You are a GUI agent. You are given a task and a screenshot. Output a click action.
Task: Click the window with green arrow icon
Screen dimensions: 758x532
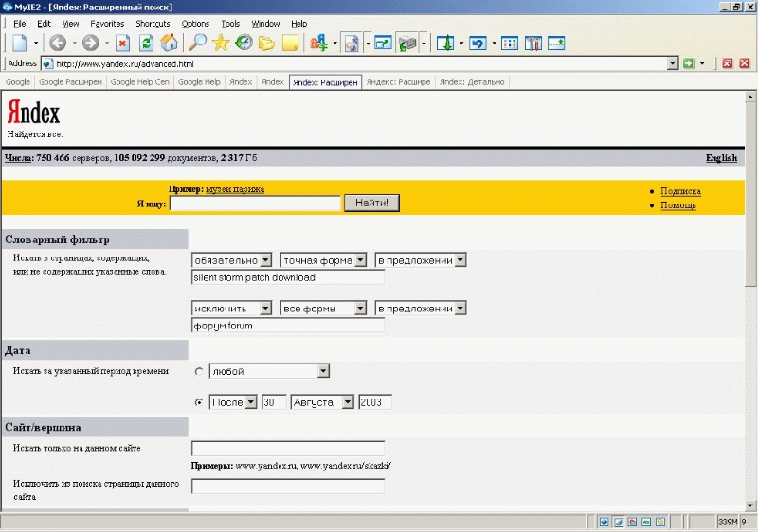point(383,43)
